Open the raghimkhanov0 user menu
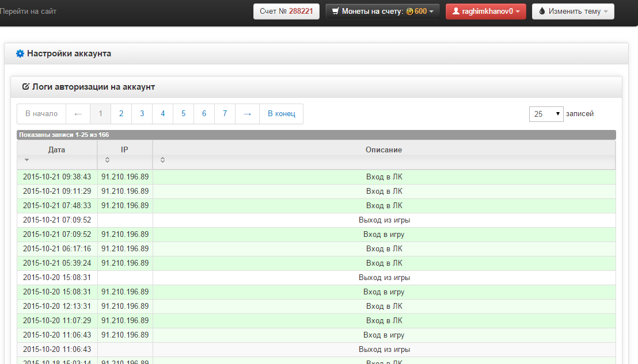The height and width of the screenshot is (364, 638). tap(486, 12)
